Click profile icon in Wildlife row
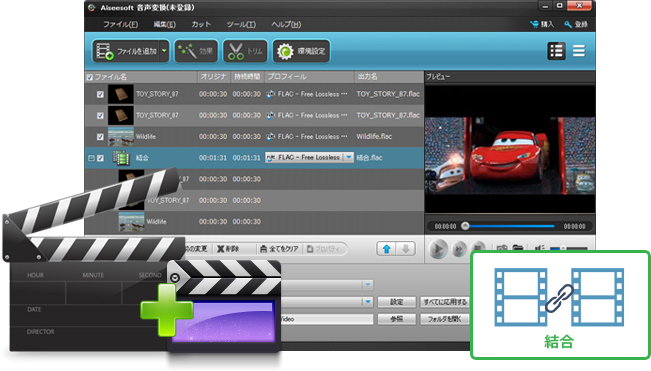Viewport: 651px width, 371px height. (x=271, y=137)
